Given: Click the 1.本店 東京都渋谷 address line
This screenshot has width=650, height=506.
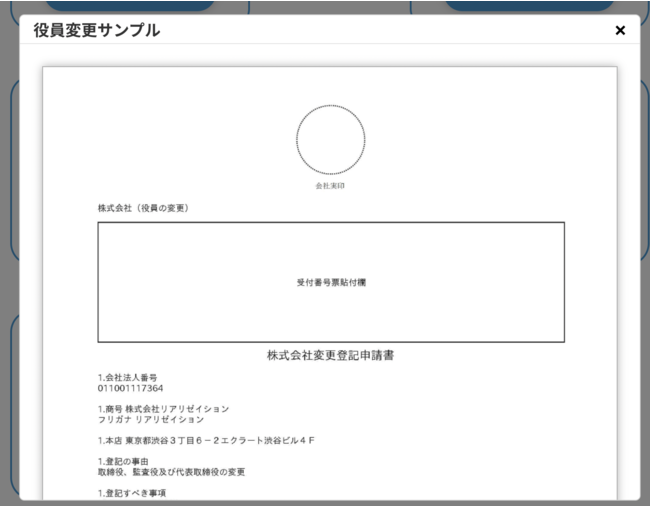Looking at the screenshot, I should (x=206, y=441).
